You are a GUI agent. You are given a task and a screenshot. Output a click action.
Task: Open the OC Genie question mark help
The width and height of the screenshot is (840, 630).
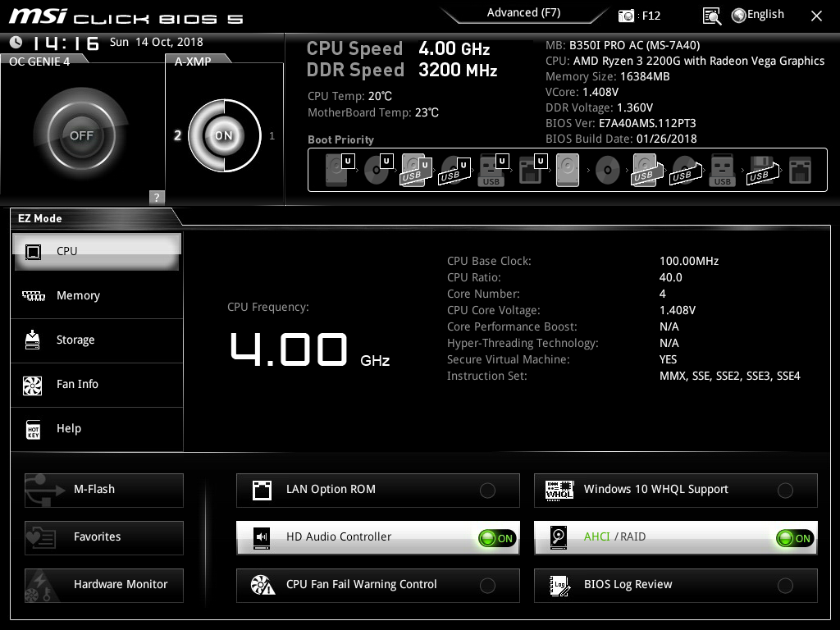(x=157, y=197)
